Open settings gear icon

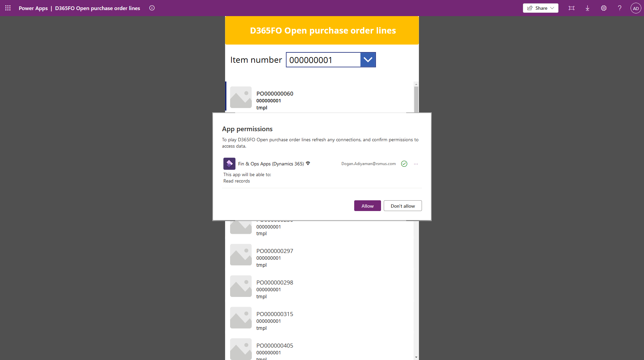click(604, 8)
